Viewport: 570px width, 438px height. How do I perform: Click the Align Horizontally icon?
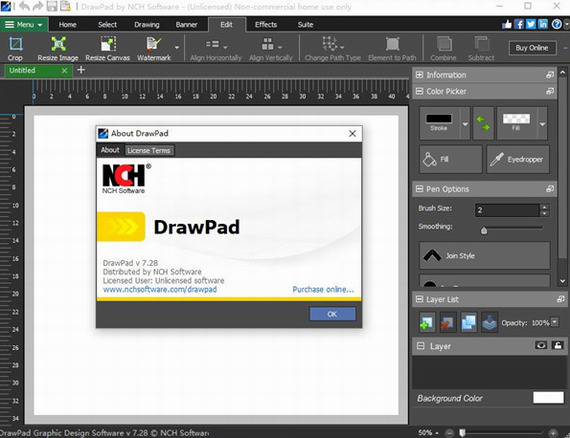point(212,44)
